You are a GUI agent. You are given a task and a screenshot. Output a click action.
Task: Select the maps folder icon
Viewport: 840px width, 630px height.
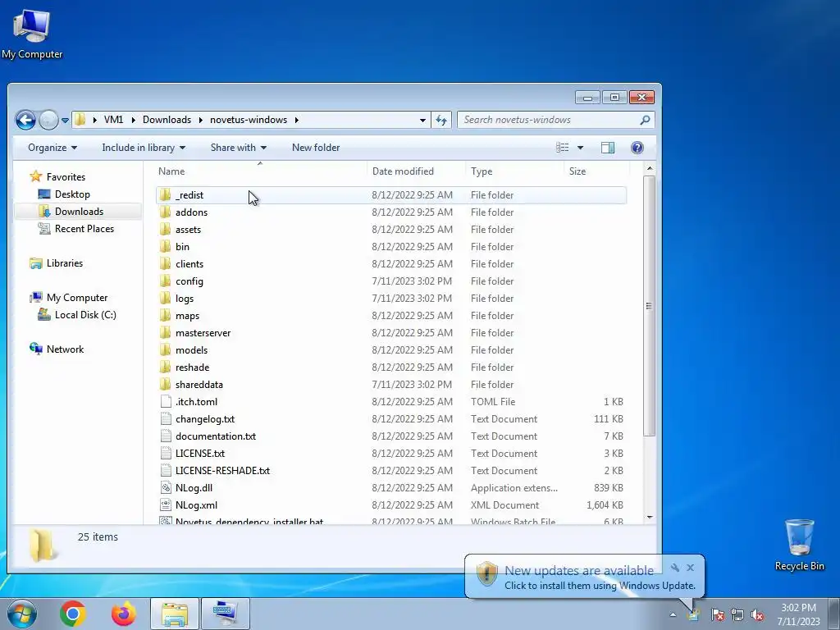[165, 316]
